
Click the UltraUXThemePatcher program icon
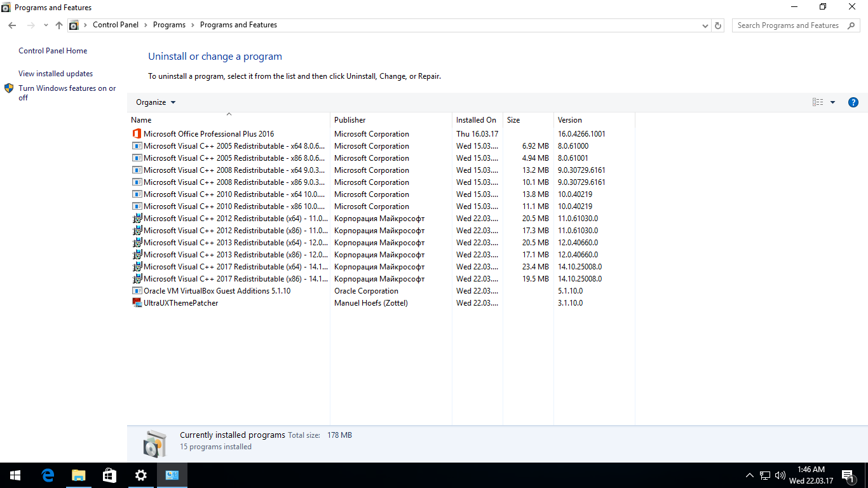[x=137, y=303]
